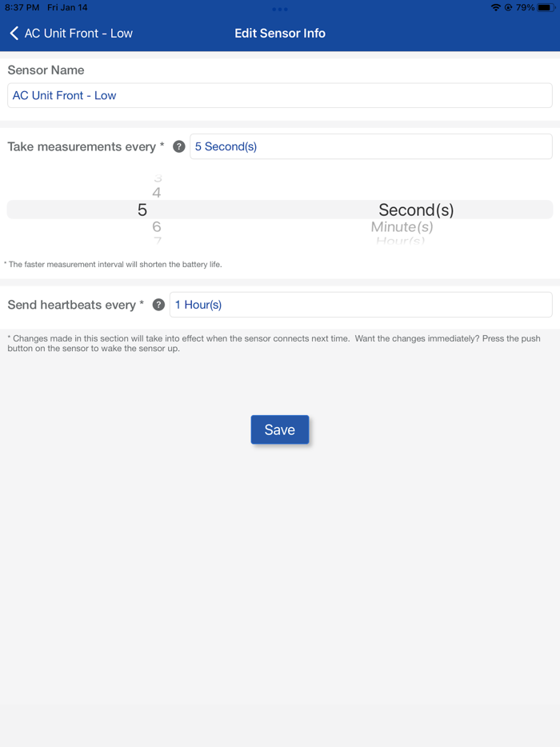Viewport: 560px width, 747px height.
Task: Choose Hour(s) in the unit picker
Action: [x=401, y=241]
